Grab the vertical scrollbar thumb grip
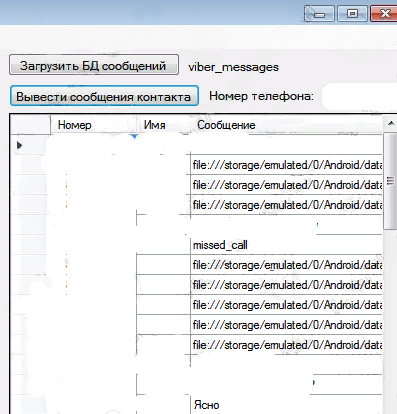 [x=390, y=181]
